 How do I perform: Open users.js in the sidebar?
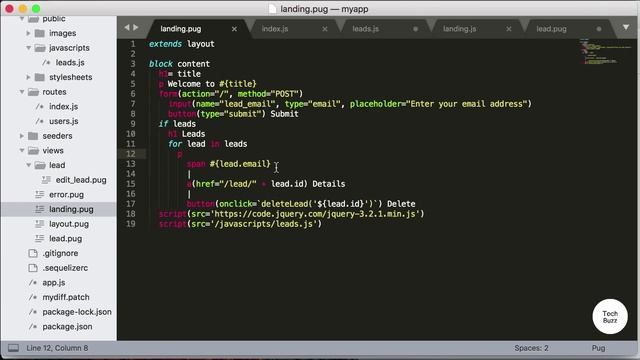pos(64,121)
